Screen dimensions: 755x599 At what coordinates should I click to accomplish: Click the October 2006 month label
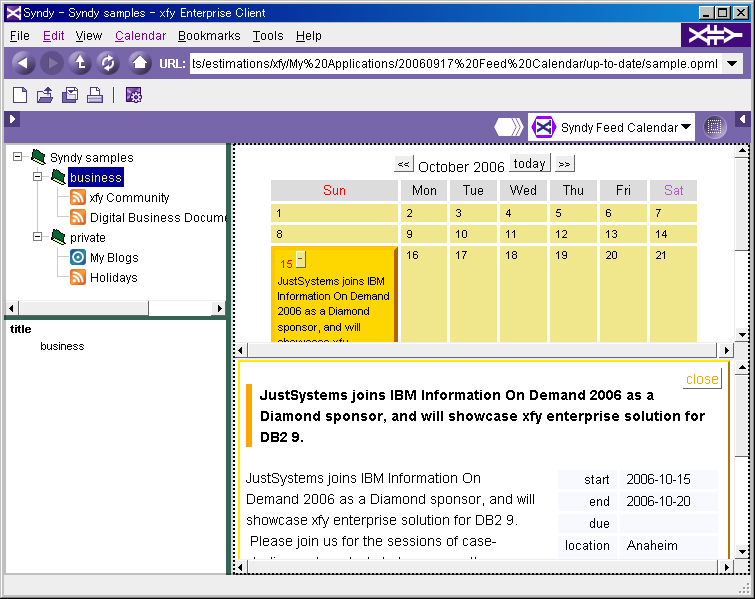coord(461,167)
